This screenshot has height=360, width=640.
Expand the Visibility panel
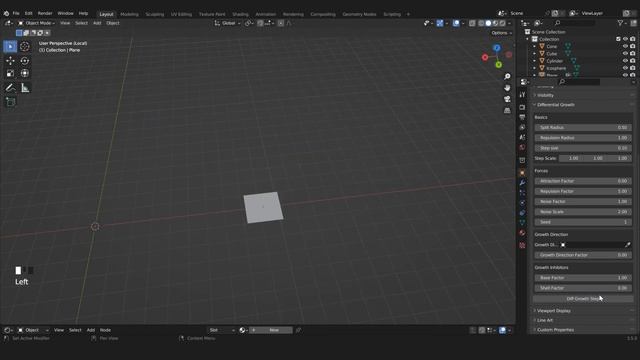(545, 95)
